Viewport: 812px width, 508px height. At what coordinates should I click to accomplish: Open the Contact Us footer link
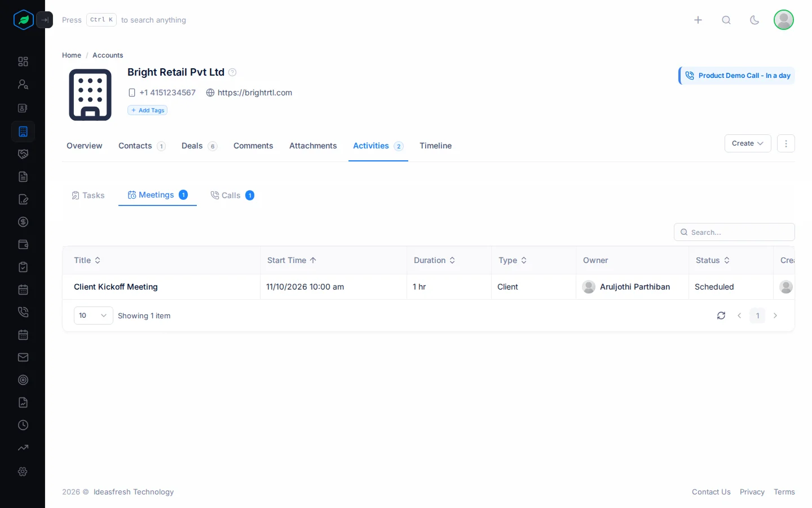711,492
